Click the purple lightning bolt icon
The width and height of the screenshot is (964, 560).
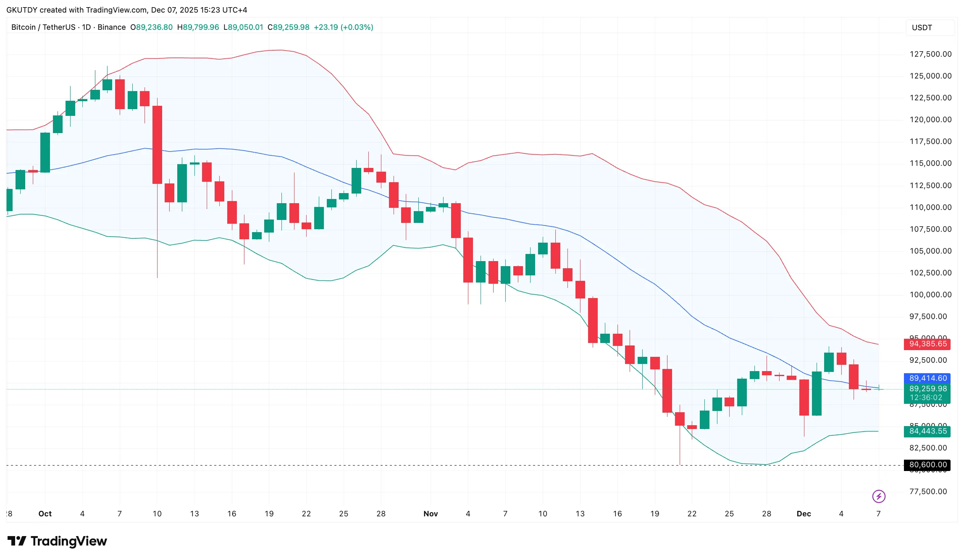[x=878, y=496]
